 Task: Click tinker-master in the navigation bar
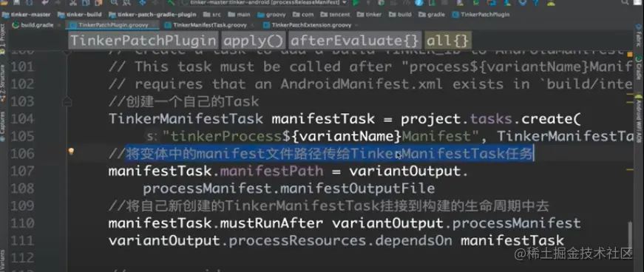coord(26,14)
